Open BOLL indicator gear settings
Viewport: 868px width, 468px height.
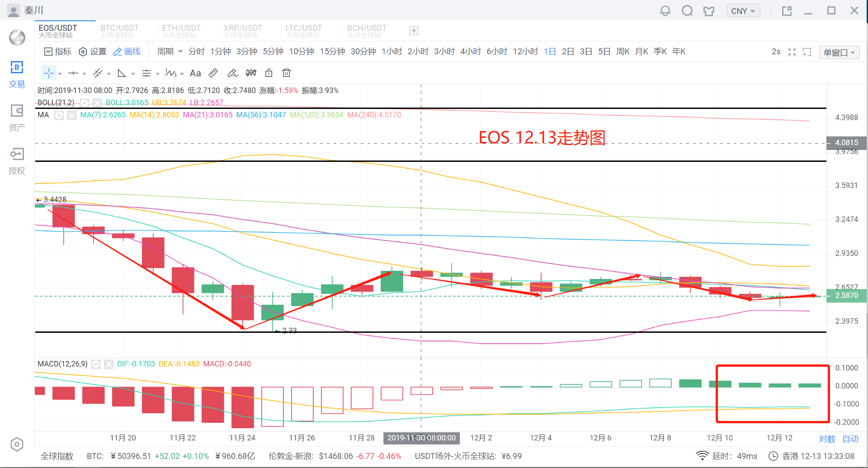(x=84, y=103)
